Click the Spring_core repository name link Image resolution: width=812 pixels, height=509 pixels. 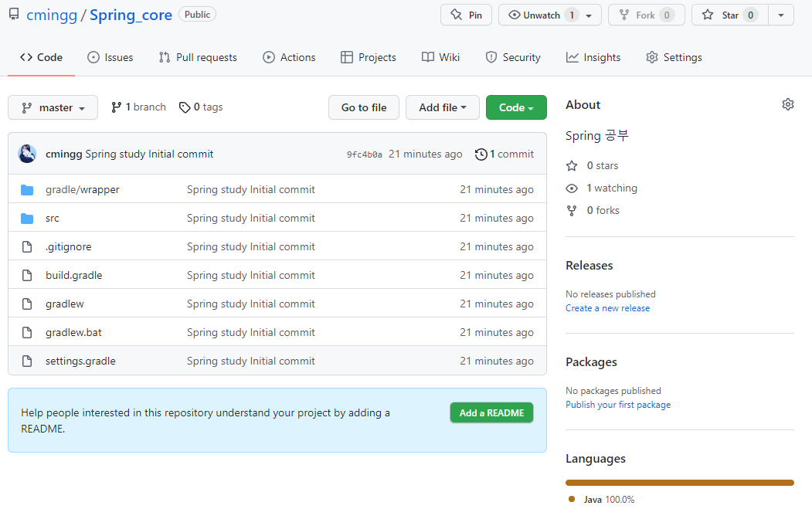pyautogui.click(x=131, y=15)
